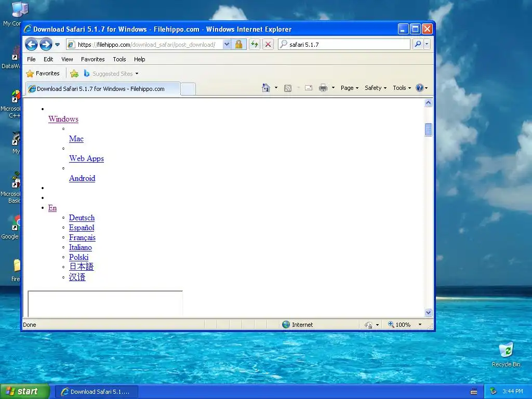The height and width of the screenshot is (399, 532).
Task: Click the system tray notification icon
Action: [x=494, y=392]
